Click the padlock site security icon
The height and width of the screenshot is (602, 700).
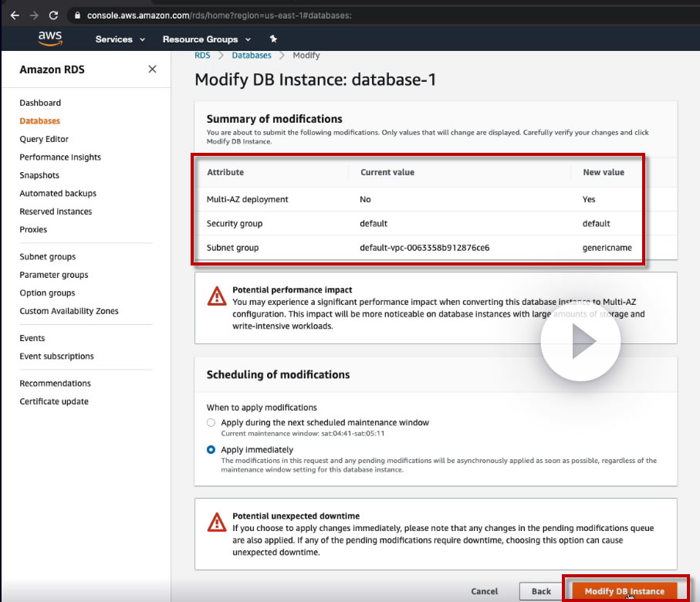tap(78, 15)
